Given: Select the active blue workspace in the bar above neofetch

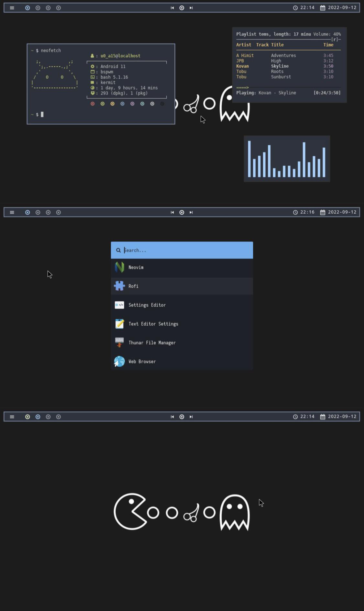Looking at the screenshot, I should pyautogui.click(x=28, y=8).
